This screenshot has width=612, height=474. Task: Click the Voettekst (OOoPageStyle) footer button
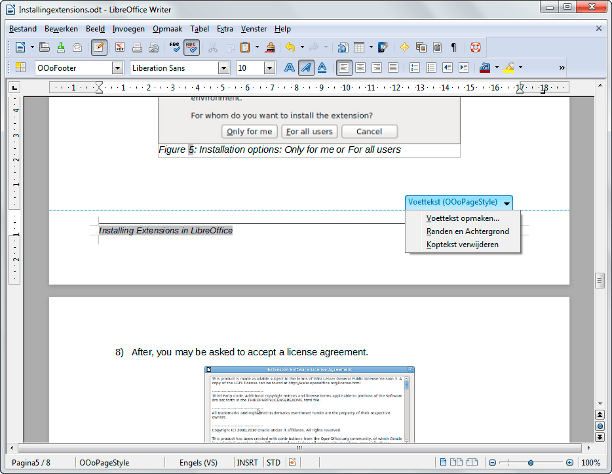[459, 203]
